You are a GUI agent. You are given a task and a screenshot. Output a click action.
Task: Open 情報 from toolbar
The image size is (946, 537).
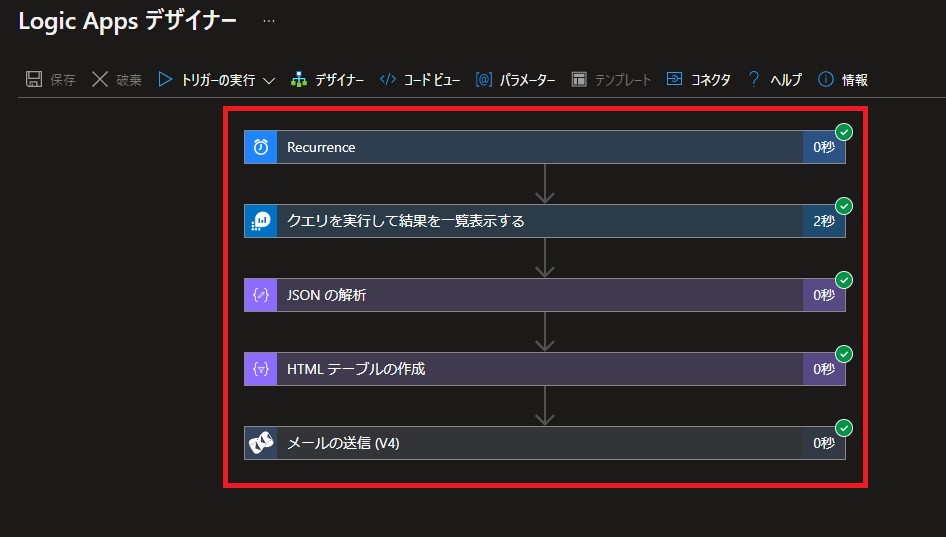pyautogui.click(x=855, y=80)
